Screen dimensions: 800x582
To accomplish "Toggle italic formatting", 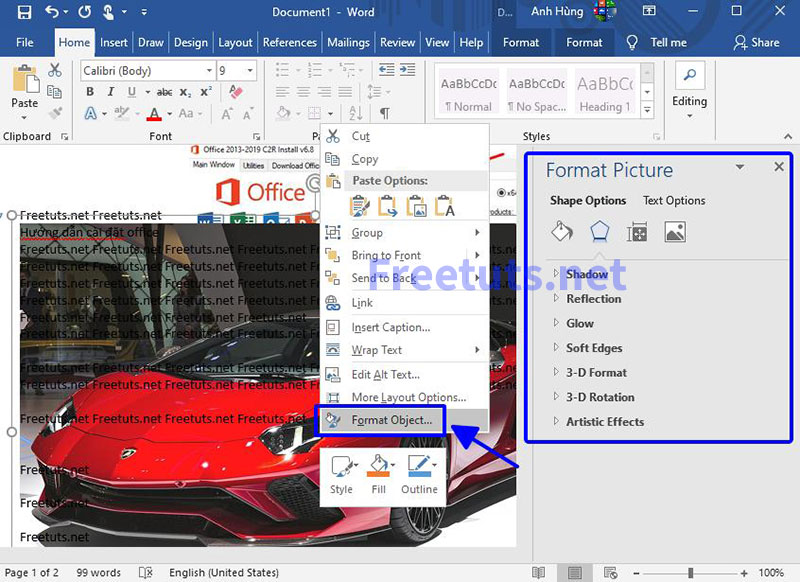I will 110,91.
